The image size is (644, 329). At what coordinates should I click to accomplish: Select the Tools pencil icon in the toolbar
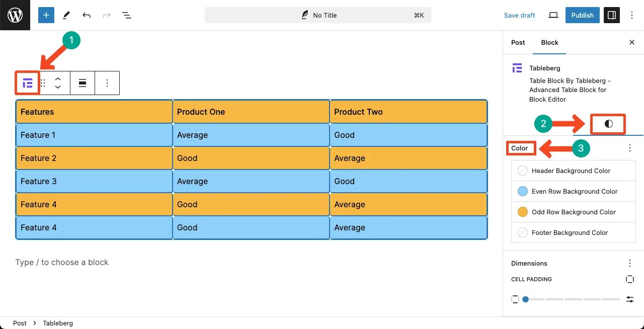[66, 15]
